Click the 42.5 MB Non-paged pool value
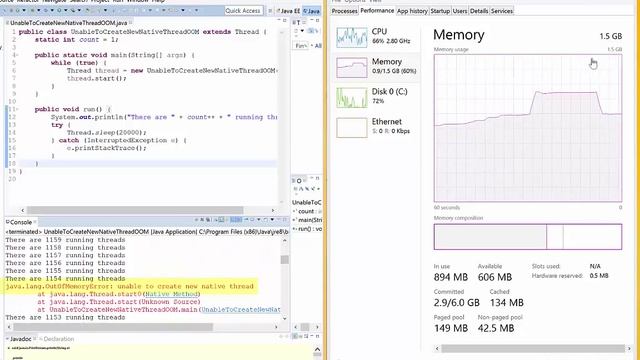This screenshot has height=360, width=640. [x=496, y=328]
